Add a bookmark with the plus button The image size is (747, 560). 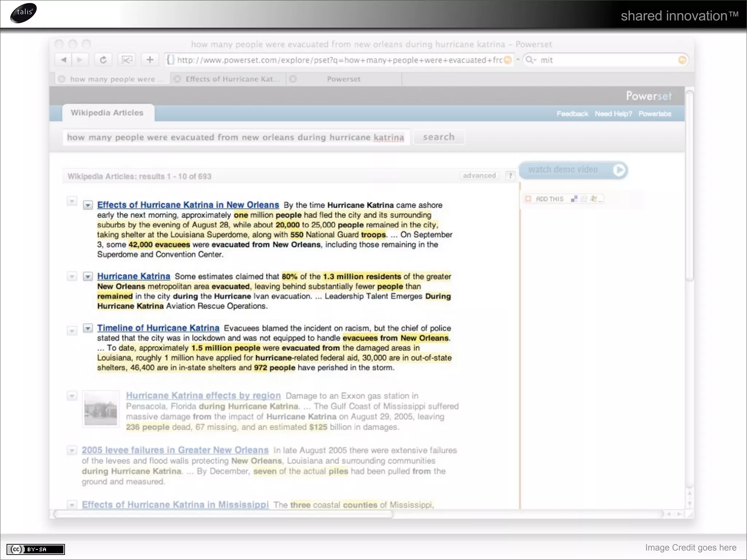(x=150, y=60)
